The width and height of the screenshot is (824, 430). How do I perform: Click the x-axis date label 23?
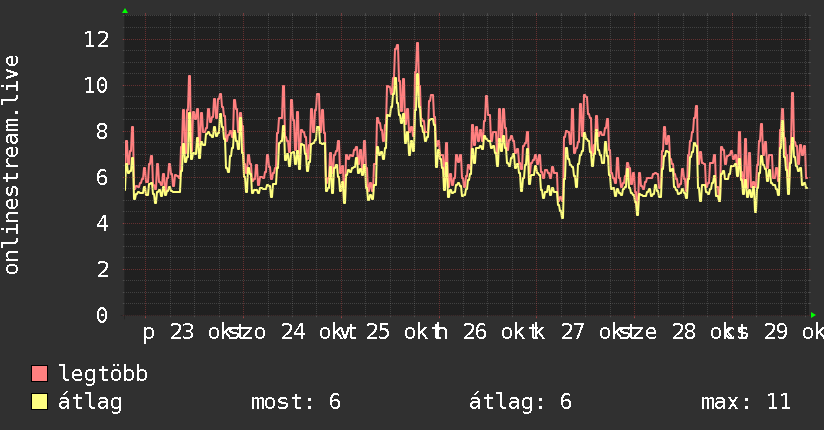click(x=182, y=332)
